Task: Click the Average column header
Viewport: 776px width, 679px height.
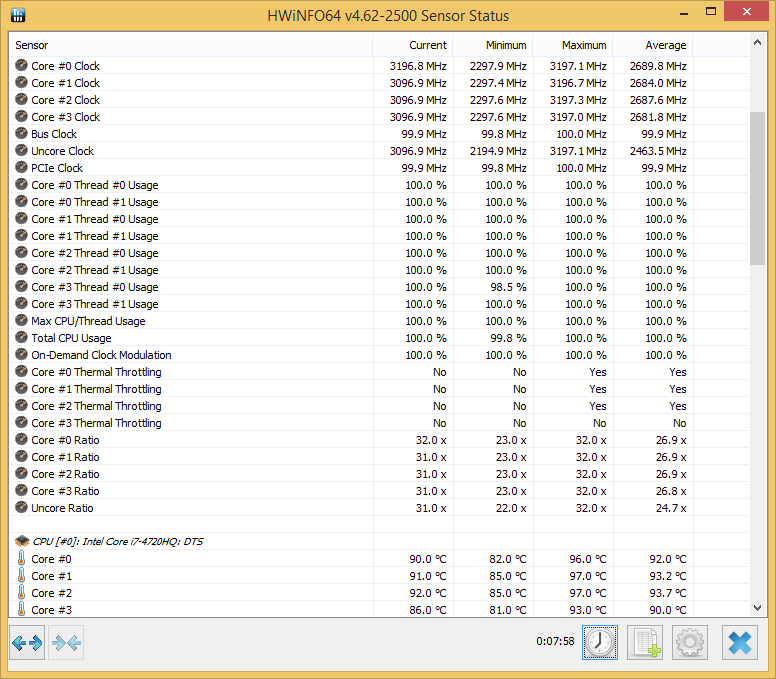Action: (x=653, y=45)
